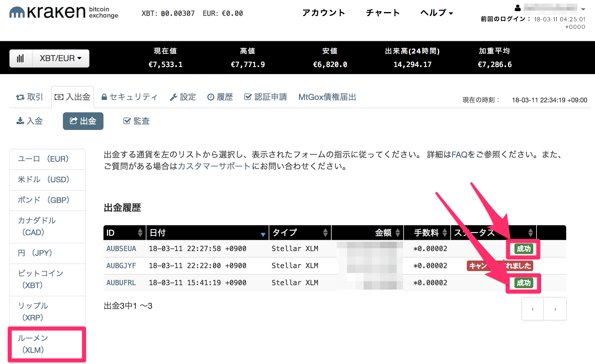Choose ポンド (GBP) currency
Image resolution: width=595 pixels, height=364 pixels.
click(48, 200)
